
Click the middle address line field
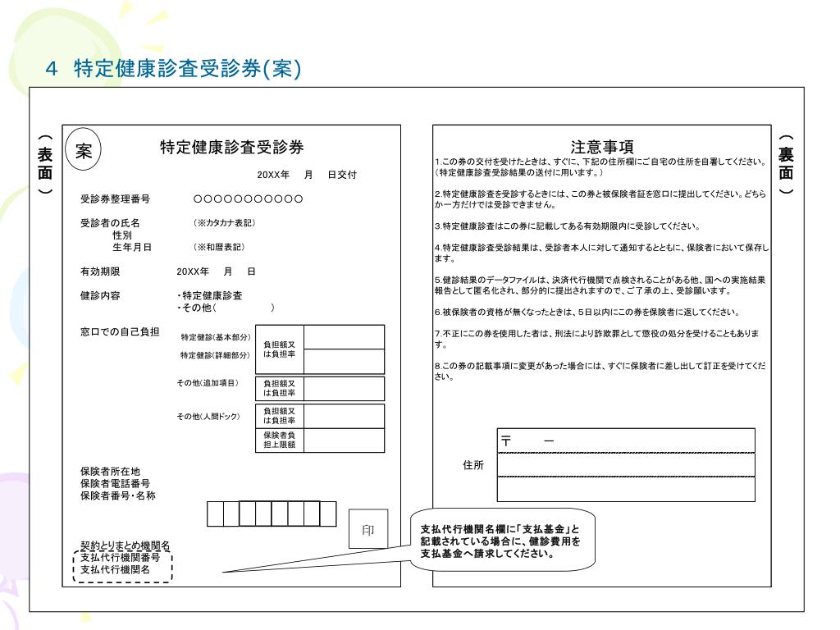point(626,464)
